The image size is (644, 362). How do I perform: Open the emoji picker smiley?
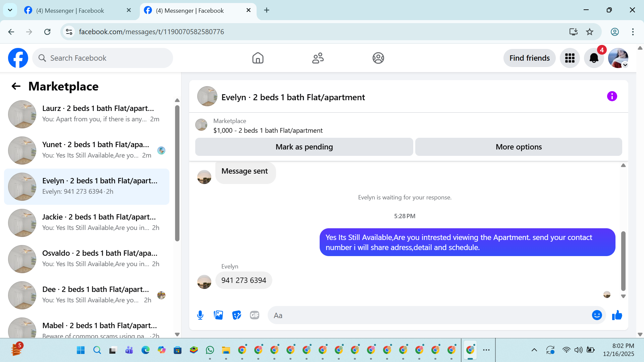597,315
